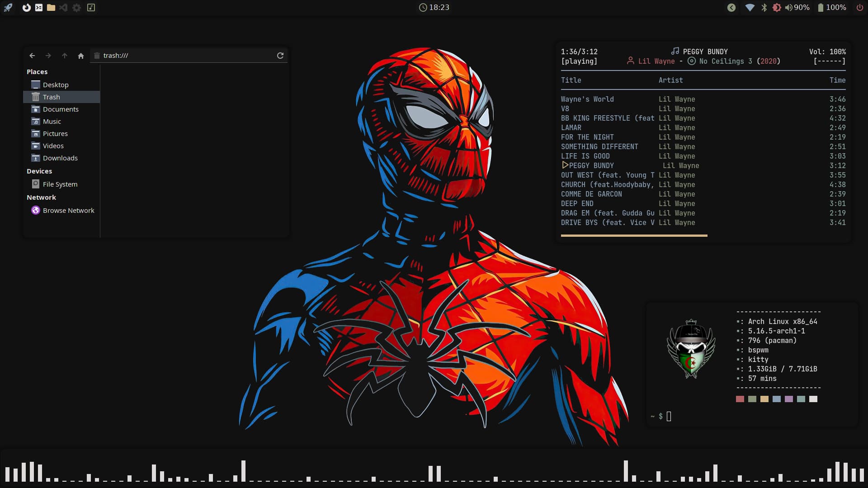Go back in the file manager
This screenshot has height=488, width=868.
32,56
